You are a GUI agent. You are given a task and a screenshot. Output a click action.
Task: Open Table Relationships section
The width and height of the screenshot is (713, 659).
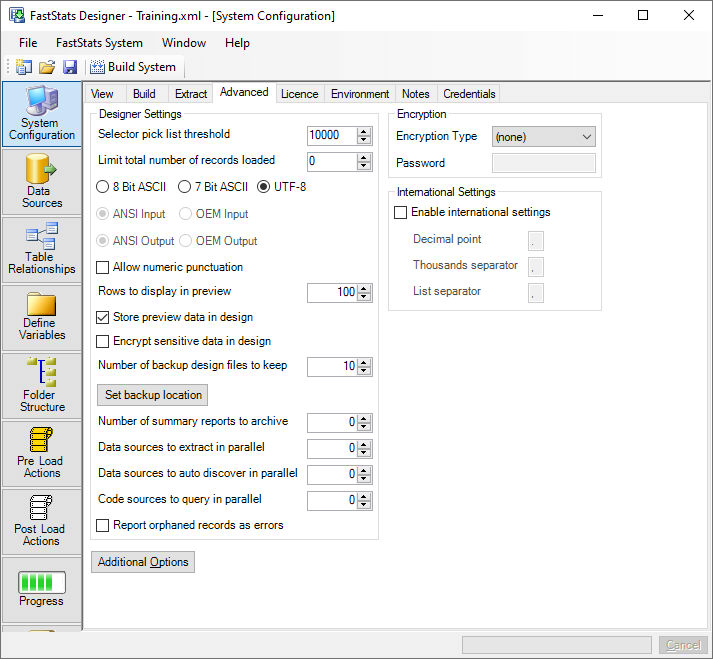point(41,250)
